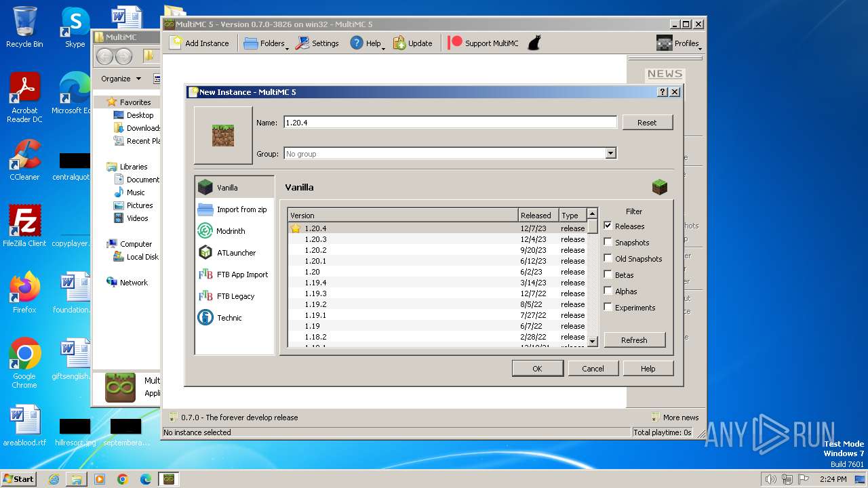Click version list scrollbar down arrow
The width and height of the screenshot is (868, 488).
(592, 342)
